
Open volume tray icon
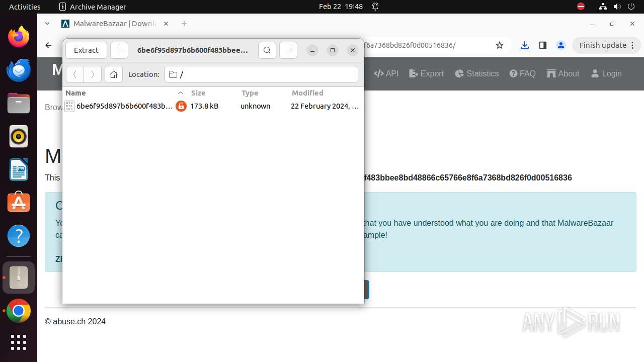point(617,7)
